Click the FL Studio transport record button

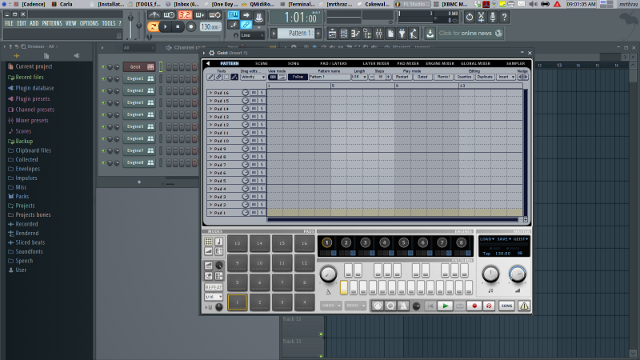191,27
